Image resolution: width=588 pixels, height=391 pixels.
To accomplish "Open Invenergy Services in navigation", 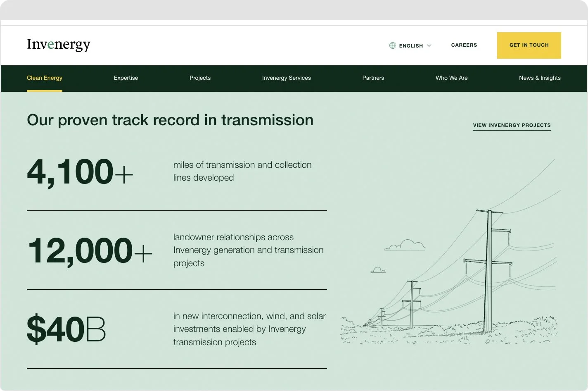I will click(287, 78).
